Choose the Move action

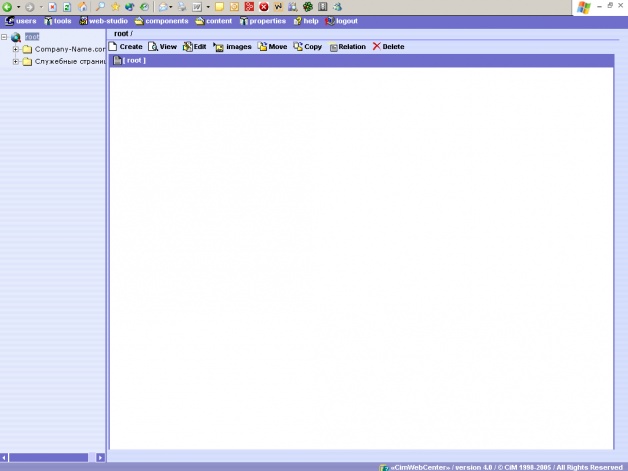click(272, 47)
